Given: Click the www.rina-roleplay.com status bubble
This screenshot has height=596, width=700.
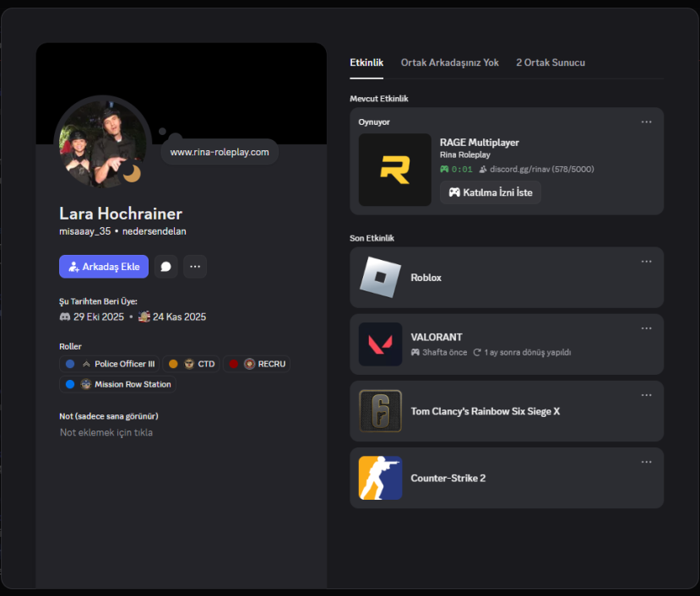Looking at the screenshot, I should (x=220, y=152).
